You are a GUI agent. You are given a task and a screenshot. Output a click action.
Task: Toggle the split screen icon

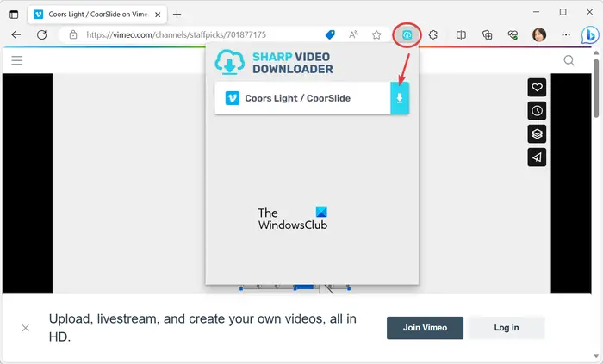(461, 35)
